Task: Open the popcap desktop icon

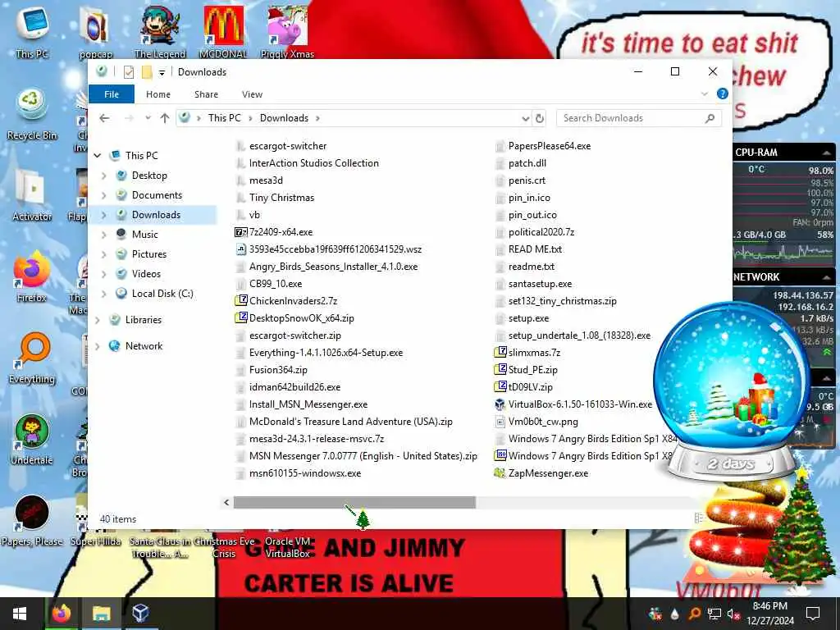Action: 95,30
